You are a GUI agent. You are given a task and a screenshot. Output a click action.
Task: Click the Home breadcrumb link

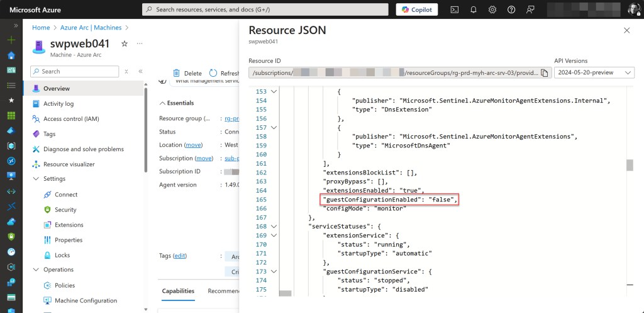(41, 28)
